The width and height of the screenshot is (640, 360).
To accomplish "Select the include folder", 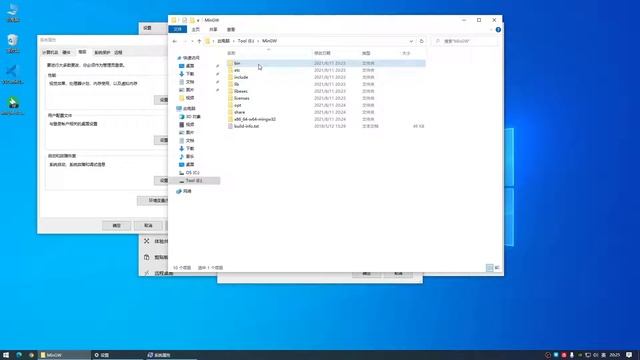I will tap(326, 77).
